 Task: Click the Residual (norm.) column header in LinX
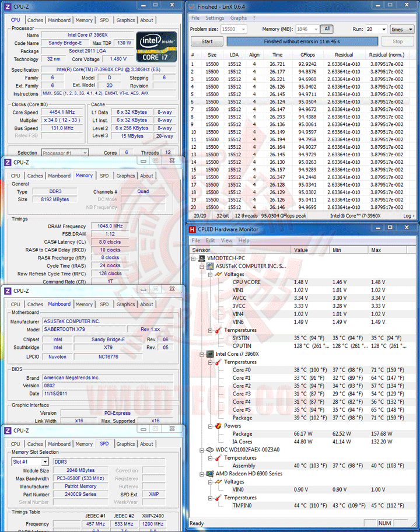click(387, 55)
